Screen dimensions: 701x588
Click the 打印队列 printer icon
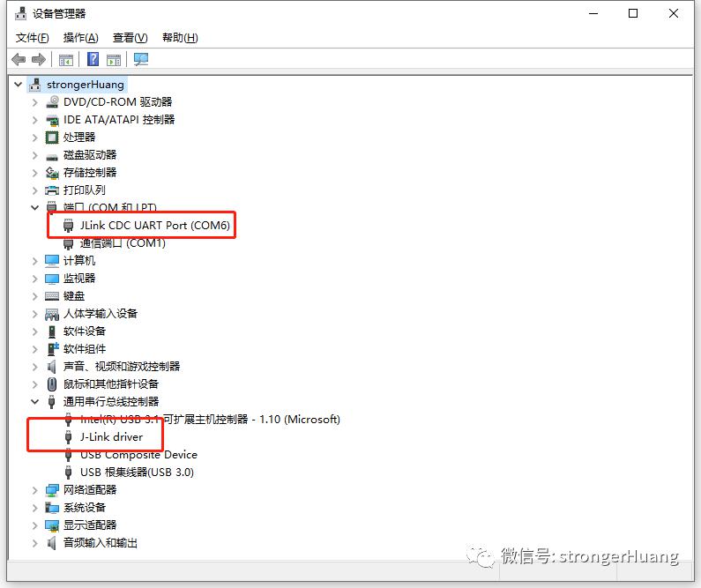click(52, 190)
